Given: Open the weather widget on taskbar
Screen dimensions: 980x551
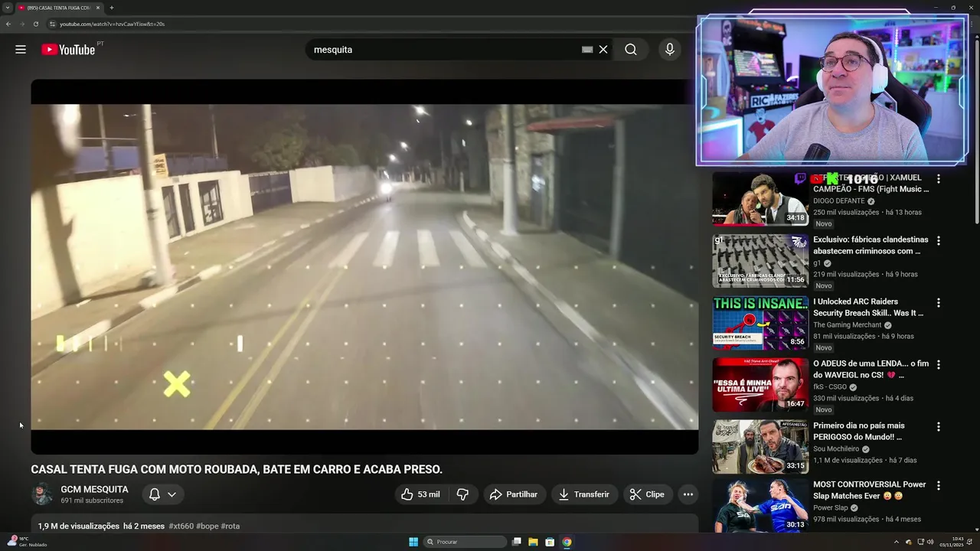Looking at the screenshot, I should [26, 542].
